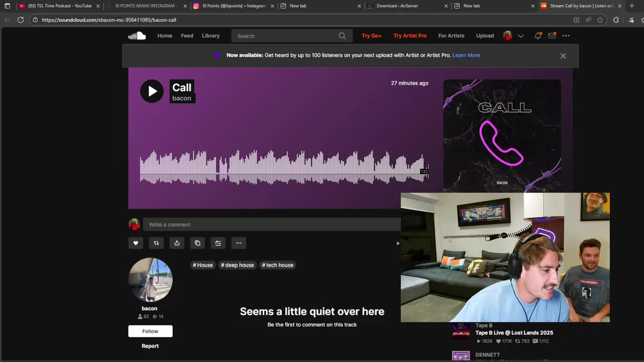Open the share track icon
This screenshot has width=644, height=362.
(177, 243)
